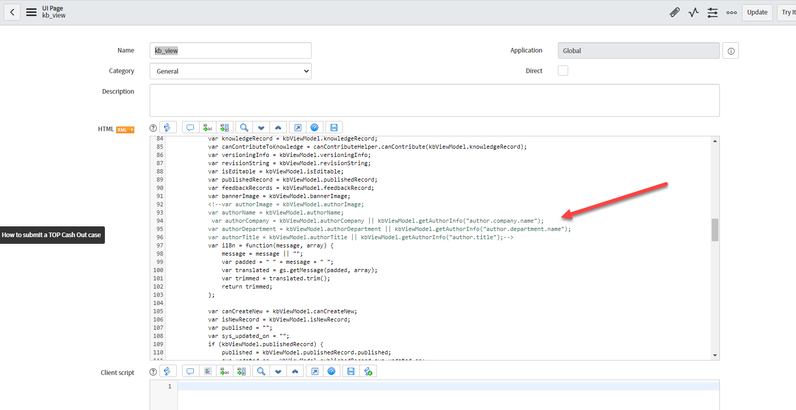Click the Application info icon

(x=731, y=51)
